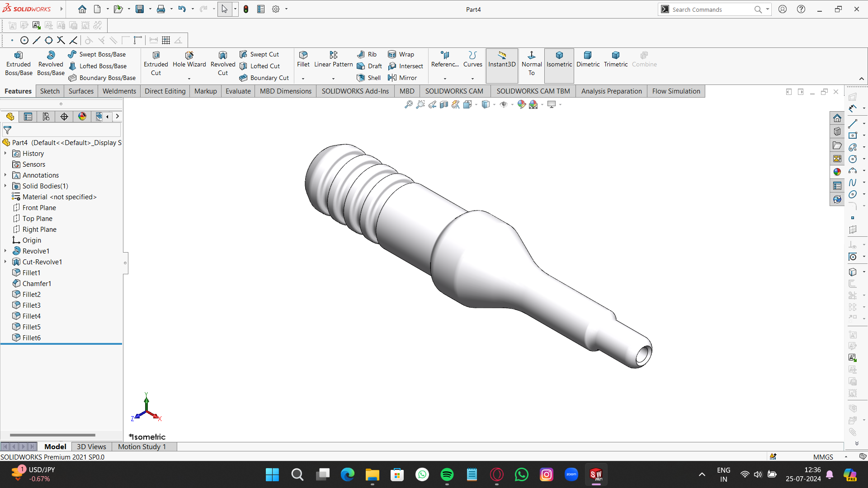Select the Rib feature tool

click(x=367, y=54)
